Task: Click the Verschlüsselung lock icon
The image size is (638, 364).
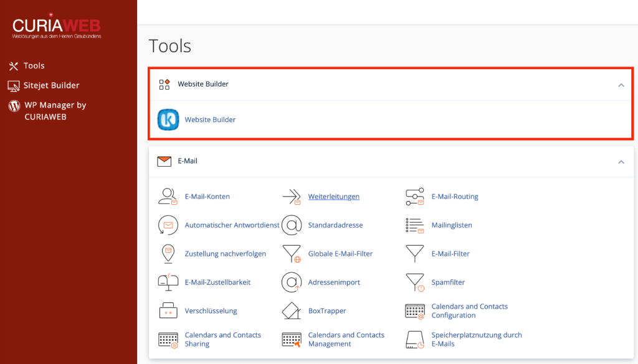Action: click(x=168, y=310)
